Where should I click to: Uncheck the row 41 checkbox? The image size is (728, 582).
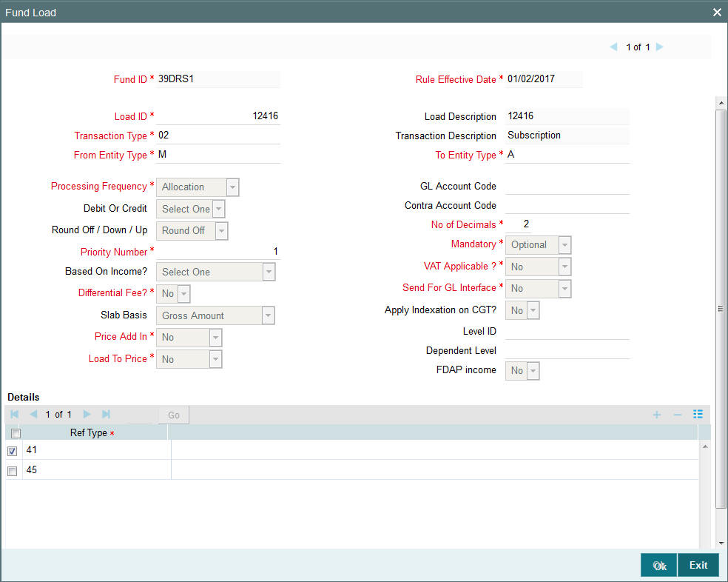(x=12, y=451)
